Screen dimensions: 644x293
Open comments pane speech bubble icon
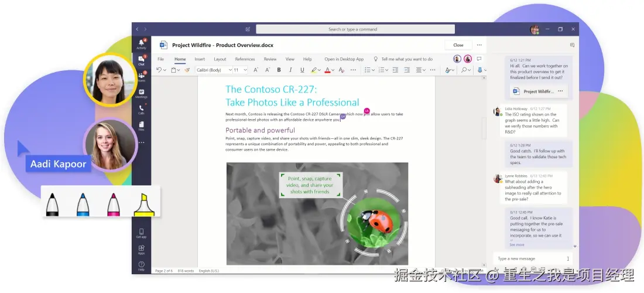pos(479,59)
